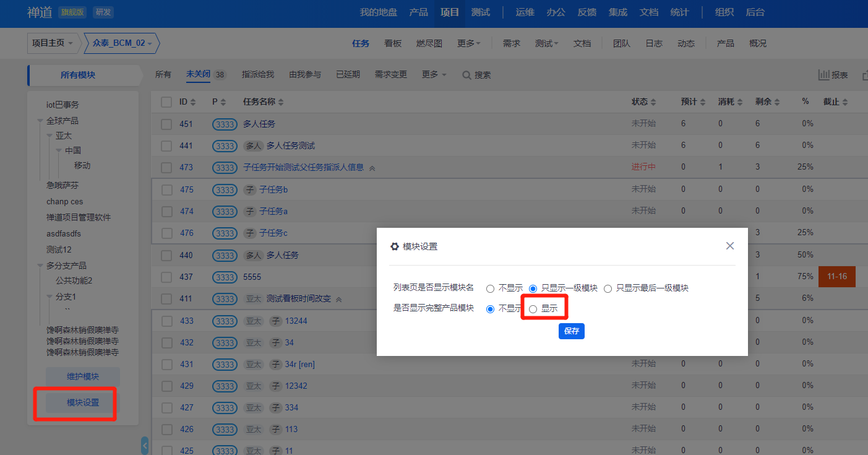Click the search magnifier icon 搜索
The width and height of the screenshot is (868, 455).
pos(467,75)
